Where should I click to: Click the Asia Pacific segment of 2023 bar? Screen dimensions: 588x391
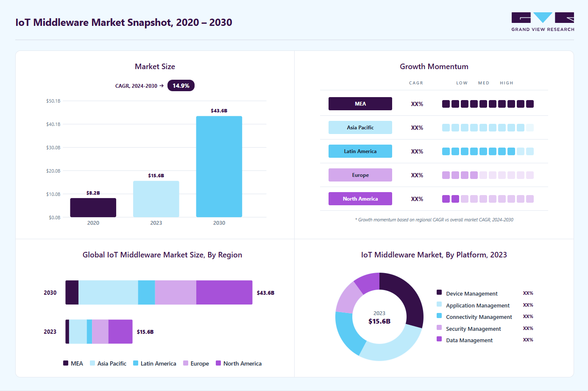pyautogui.click(x=78, y=332)
